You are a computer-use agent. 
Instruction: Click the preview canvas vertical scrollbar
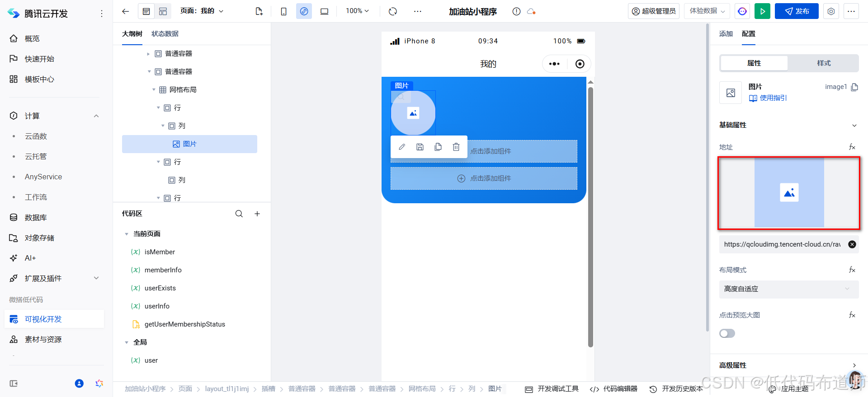coord(590,217)
